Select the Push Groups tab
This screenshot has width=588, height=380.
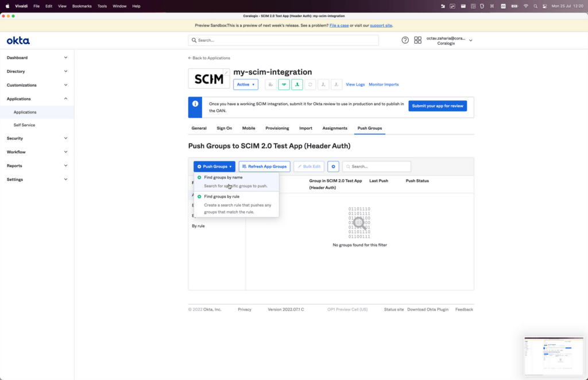coord(370,128)
